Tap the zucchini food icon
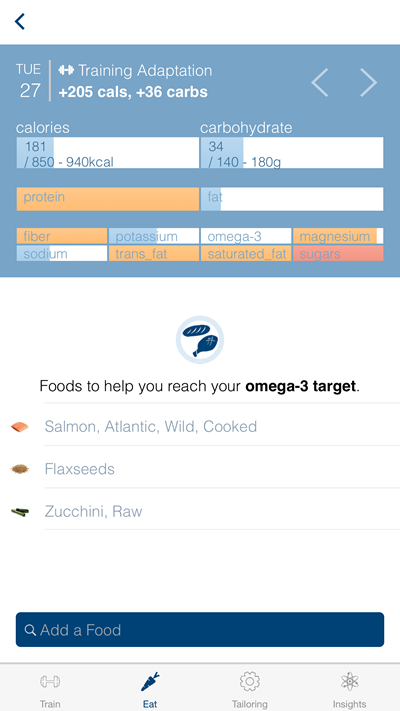 pyautogui.click(x=20, y=511)
